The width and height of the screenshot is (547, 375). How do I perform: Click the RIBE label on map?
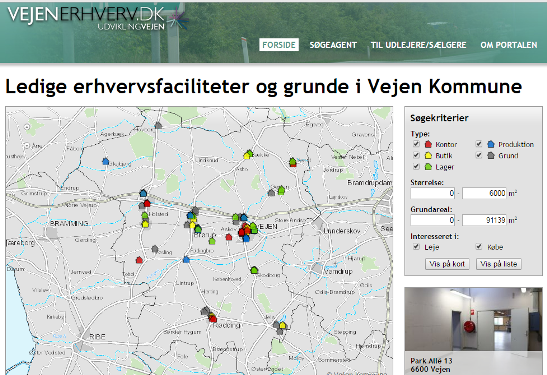pos(97,337)
